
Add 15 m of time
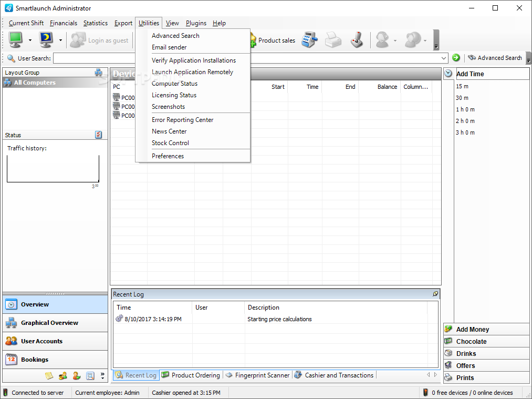coord(462,86)
